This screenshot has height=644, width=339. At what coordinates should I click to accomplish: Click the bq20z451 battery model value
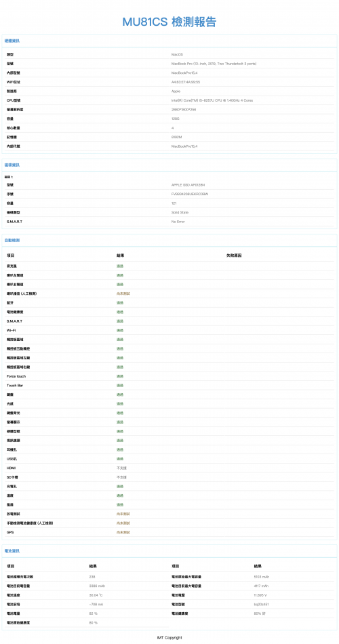[x=261, y=605]
